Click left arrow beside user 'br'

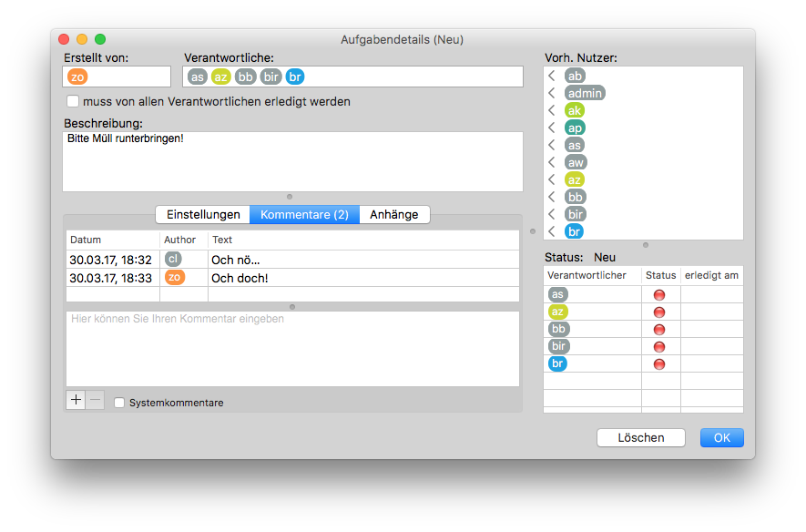point(552,231)
